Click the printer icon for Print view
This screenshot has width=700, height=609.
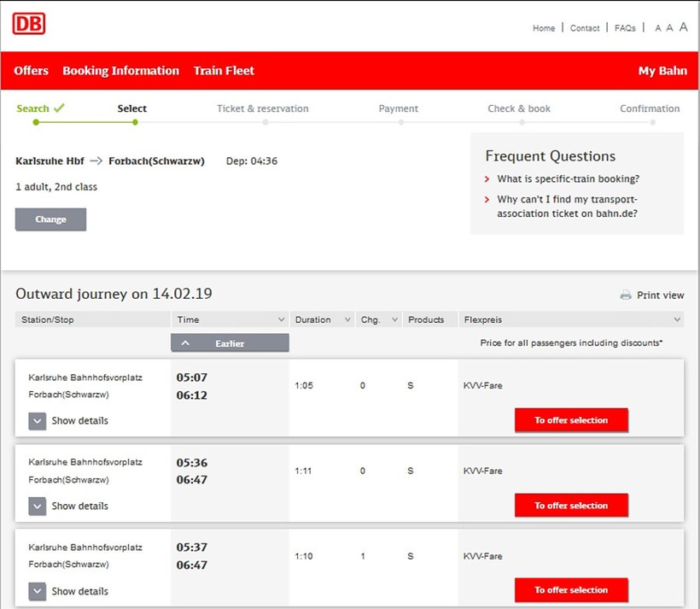pyautogui.click(x=626, y=296)
